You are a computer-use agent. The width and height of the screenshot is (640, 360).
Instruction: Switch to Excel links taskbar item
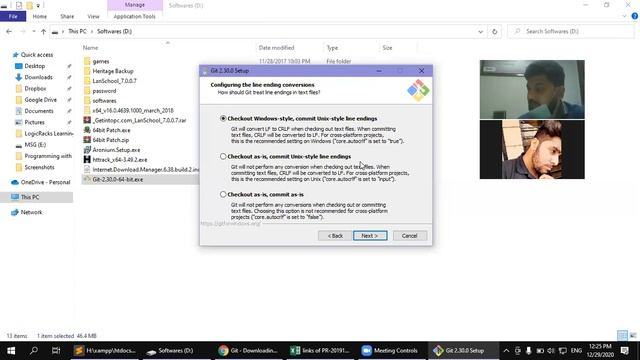click(x=320, y=351)
